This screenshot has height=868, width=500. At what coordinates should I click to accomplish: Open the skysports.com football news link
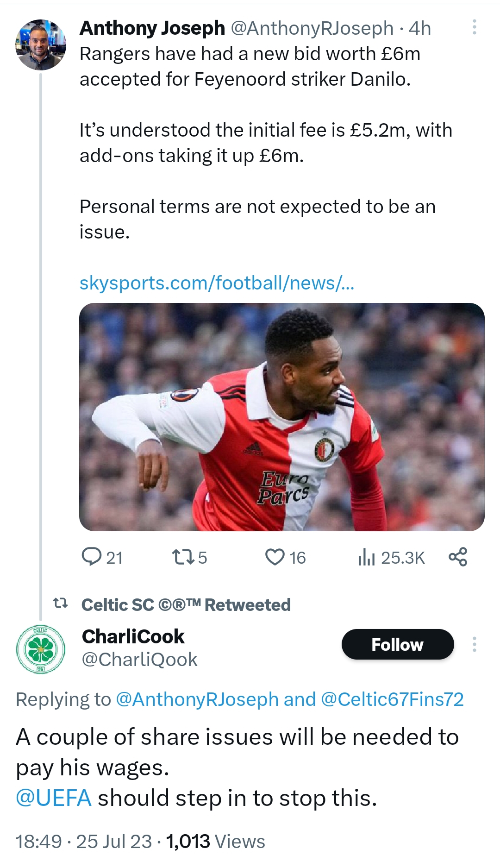217,283
